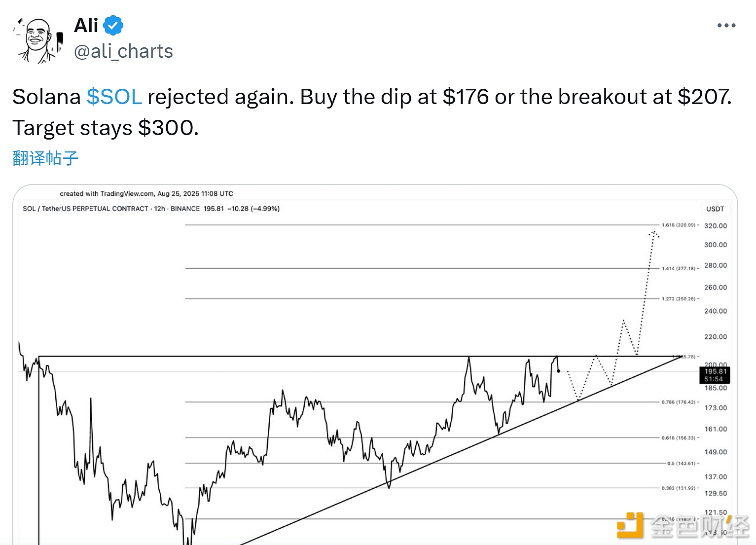Click the created with TradingView.com caption
The width and height of the screenshot is (756, 545).
[x=146, y=193]
